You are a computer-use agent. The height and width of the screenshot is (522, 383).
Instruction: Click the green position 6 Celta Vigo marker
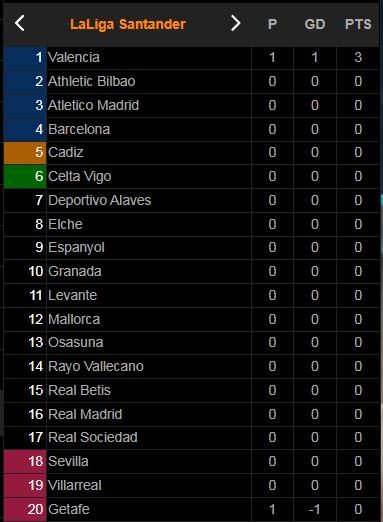pos(25,176)
